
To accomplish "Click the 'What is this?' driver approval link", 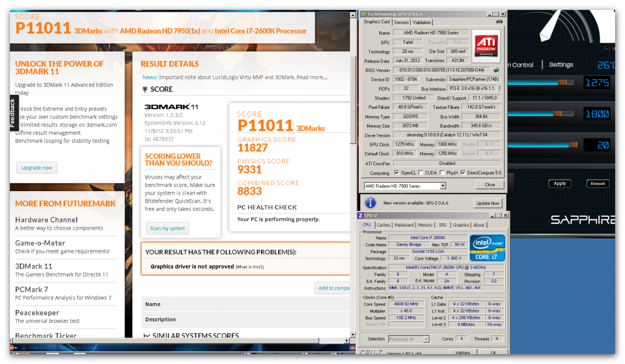I will [249, 267].
